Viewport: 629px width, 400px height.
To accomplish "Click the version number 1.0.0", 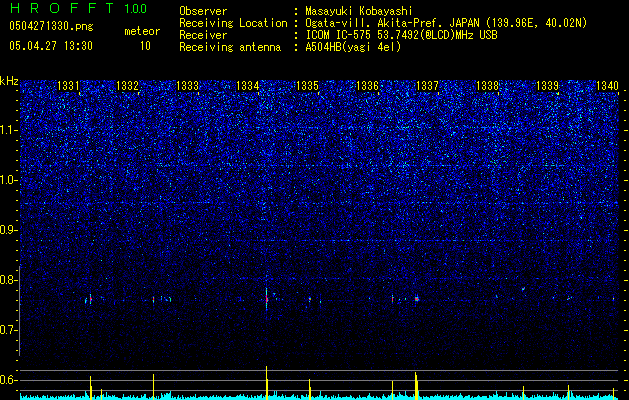I will tap(135, 8).
